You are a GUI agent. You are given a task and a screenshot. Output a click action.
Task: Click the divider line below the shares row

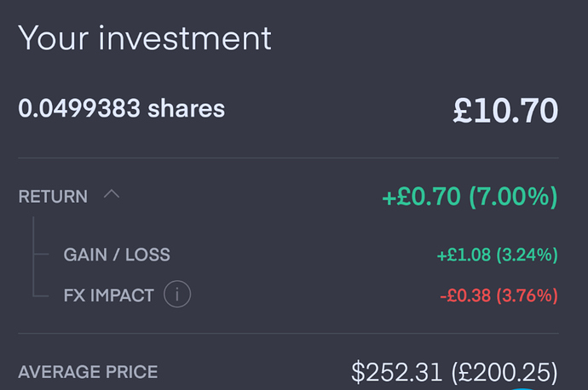(x=288, y=158)
